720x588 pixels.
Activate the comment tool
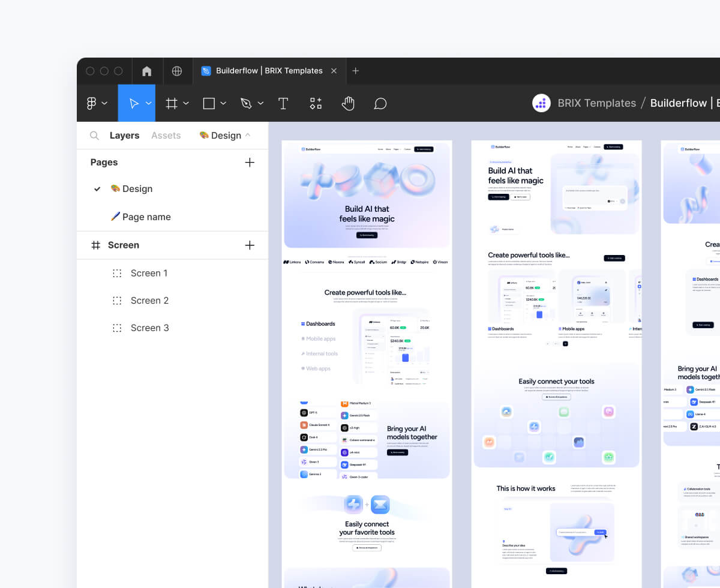(380, 103)
